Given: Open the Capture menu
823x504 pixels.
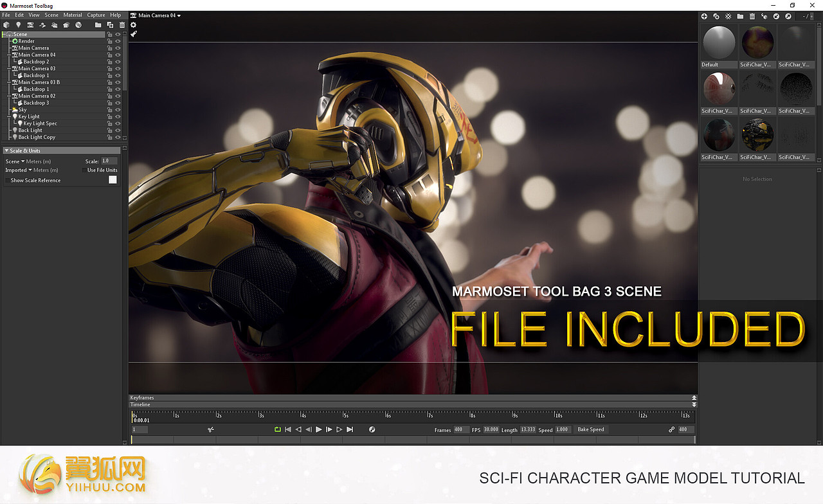Looking at the screenshot, I should click(x=96, y=15).
